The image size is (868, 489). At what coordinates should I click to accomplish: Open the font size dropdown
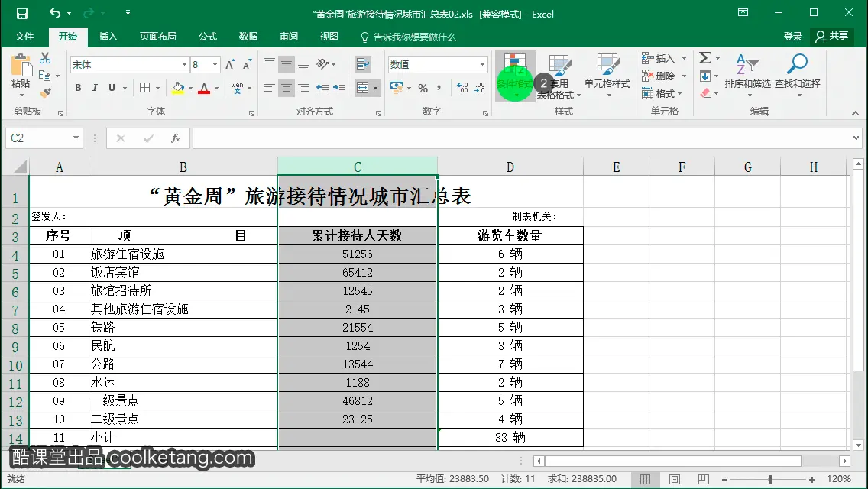215,65
